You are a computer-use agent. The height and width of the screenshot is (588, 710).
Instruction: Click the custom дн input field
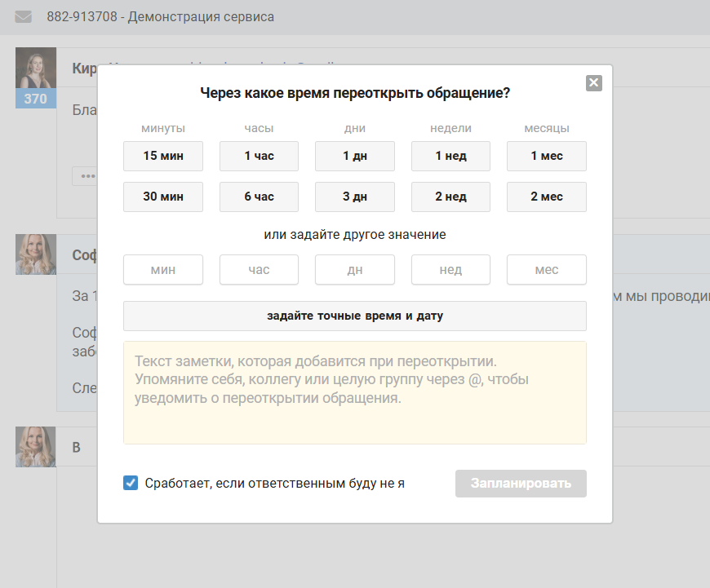[355, 270]
